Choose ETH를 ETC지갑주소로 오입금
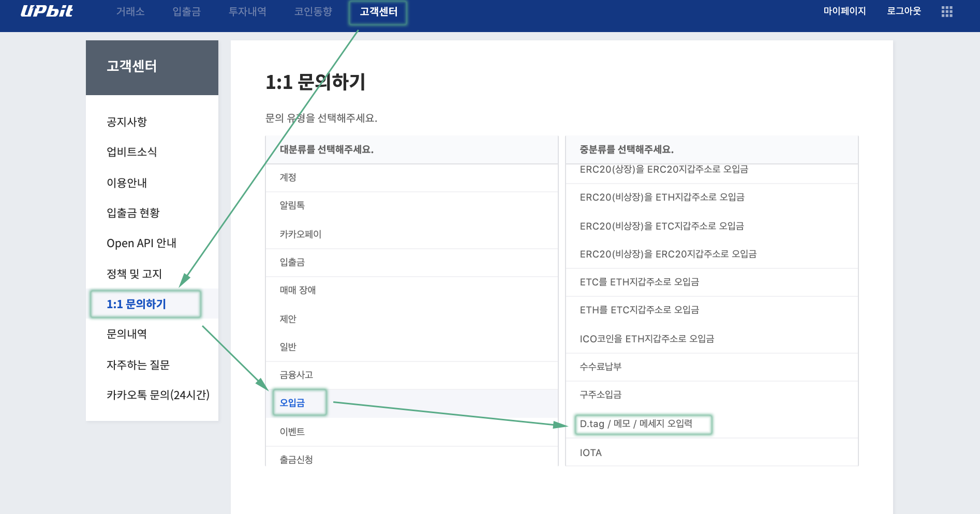This screenshot has height=514, width=980. 712,310
